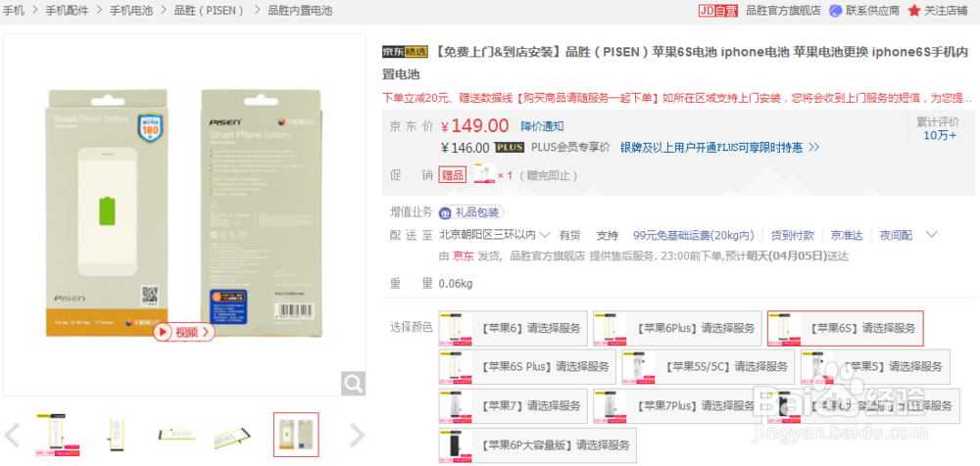980x466 pixels.
Task: Visit 品胜官方旗舰店 store link
Action: tap(783, 11)
